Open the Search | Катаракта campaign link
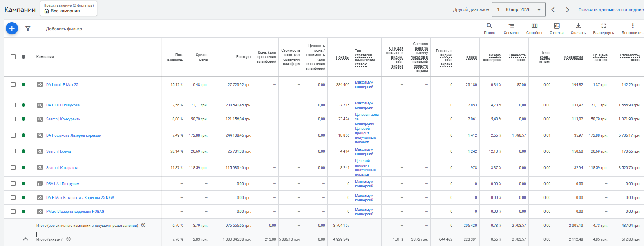 pos(62,168)
